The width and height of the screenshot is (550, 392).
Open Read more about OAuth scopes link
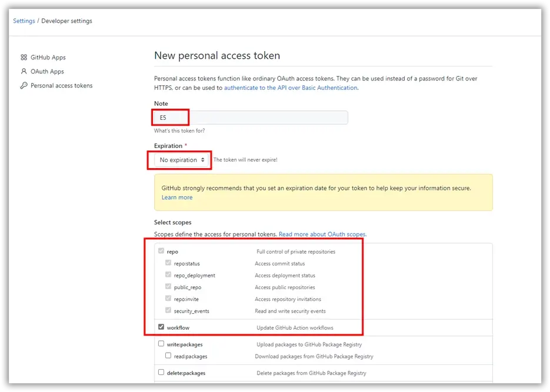(322, 234)
